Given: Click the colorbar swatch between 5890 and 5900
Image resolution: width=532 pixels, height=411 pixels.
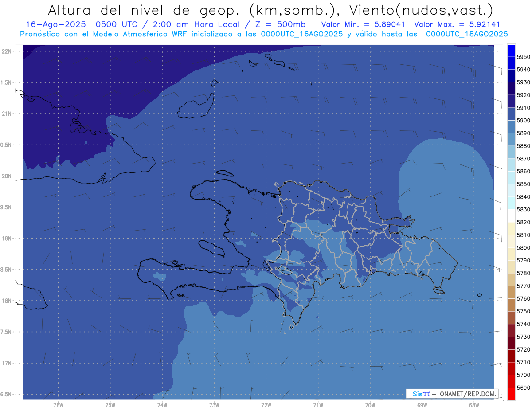Looking at the screenshot, I should coord(511,126).
